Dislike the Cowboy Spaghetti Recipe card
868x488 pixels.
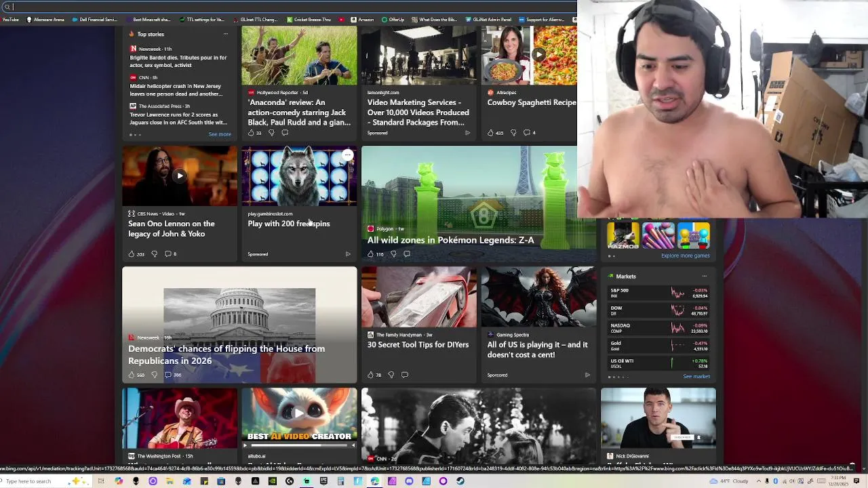pos(513,133)
